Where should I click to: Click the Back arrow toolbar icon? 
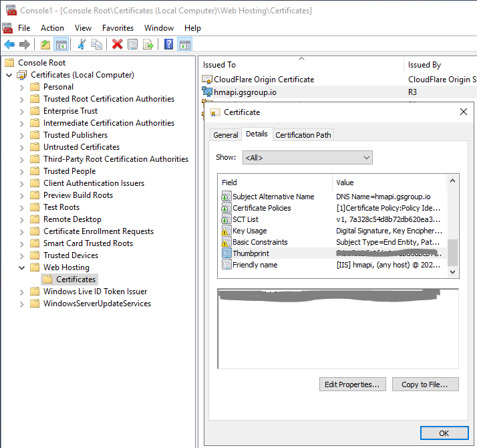pos(9,44)
